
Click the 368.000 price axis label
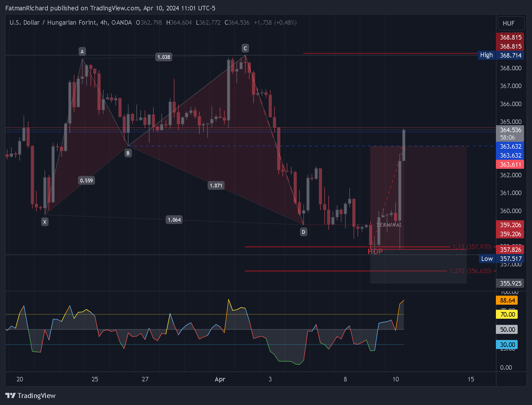tap(511, 68)
